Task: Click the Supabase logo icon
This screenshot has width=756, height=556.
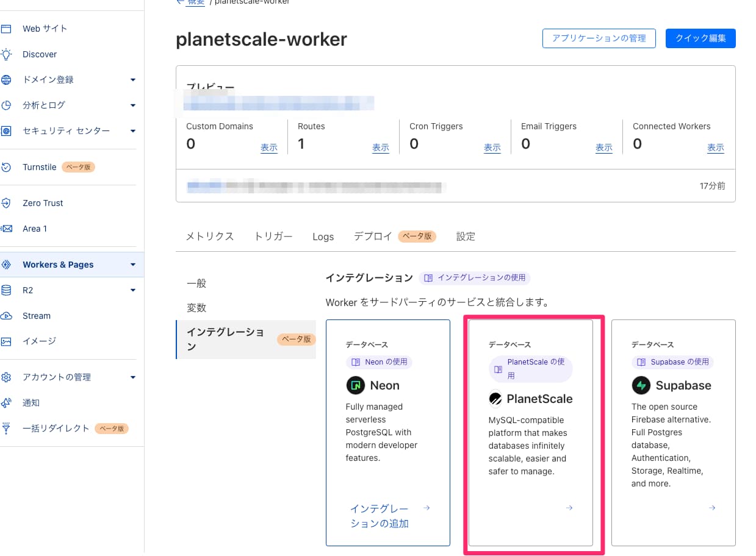Action: [x=641, y=385]
